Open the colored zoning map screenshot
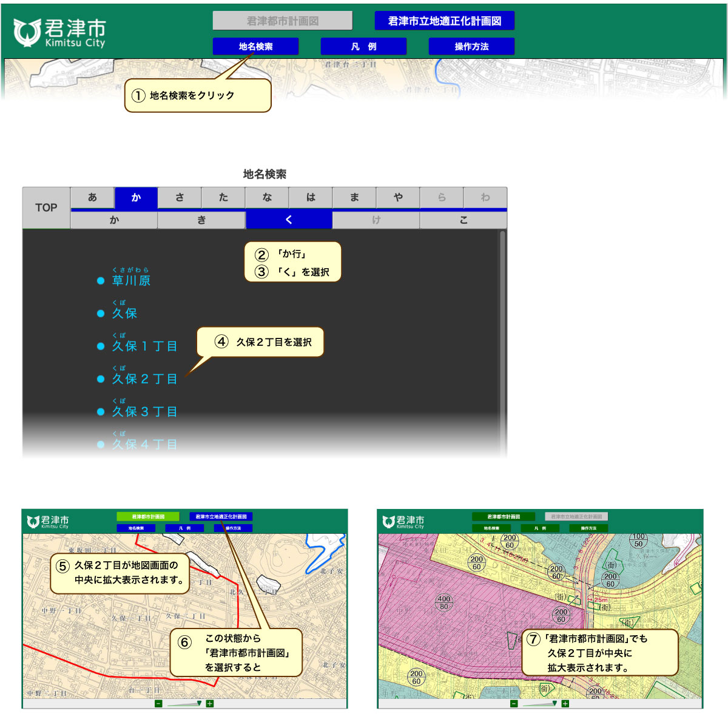 (540, 608)
